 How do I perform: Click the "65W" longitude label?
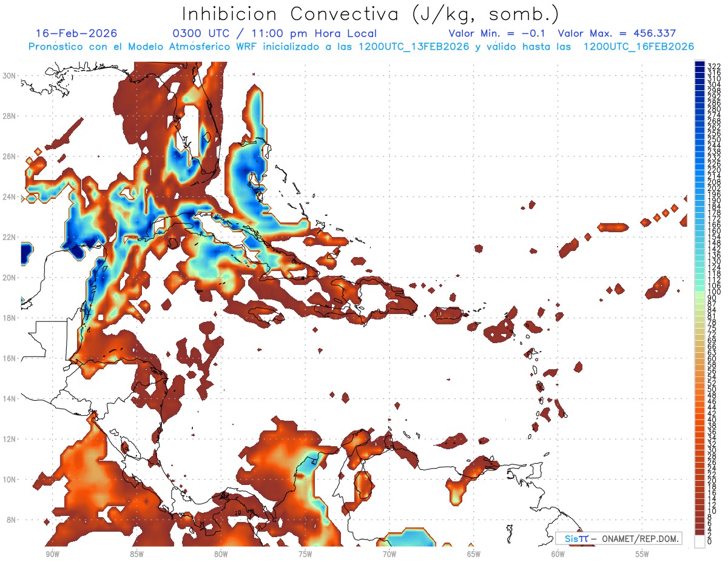click(x=474, y=554)
